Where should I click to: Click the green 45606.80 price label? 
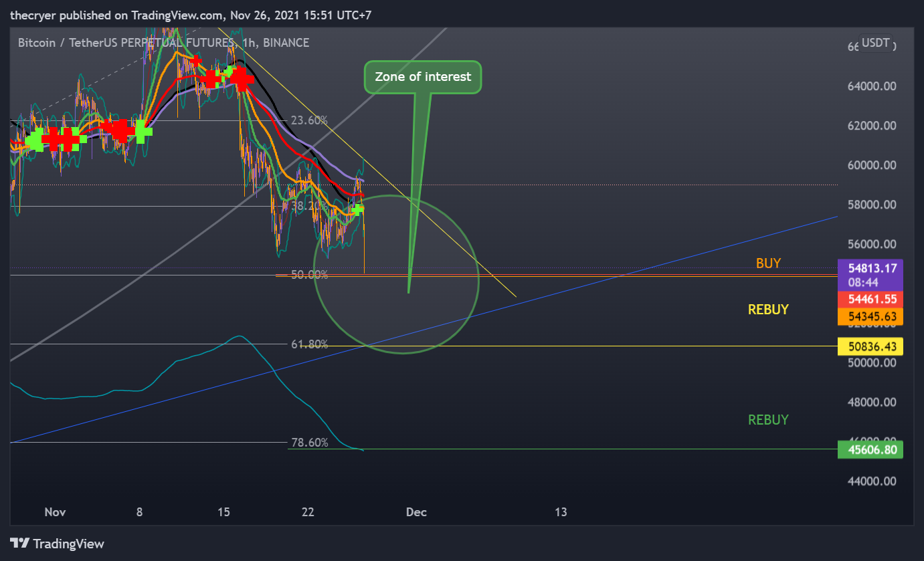click(x=870, y=450)
